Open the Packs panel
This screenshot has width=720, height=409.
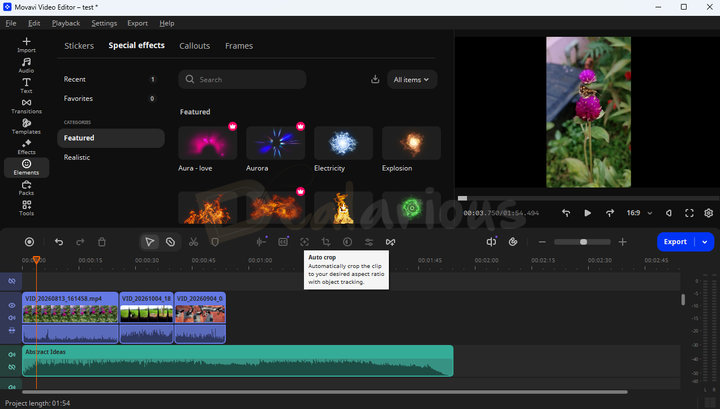26,188
